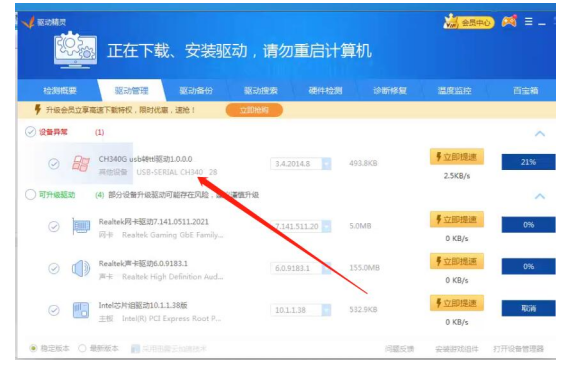Click the lightning bolt promo icon
The height and width of the screenshot is (384, 573).
(x=37, y=109)
